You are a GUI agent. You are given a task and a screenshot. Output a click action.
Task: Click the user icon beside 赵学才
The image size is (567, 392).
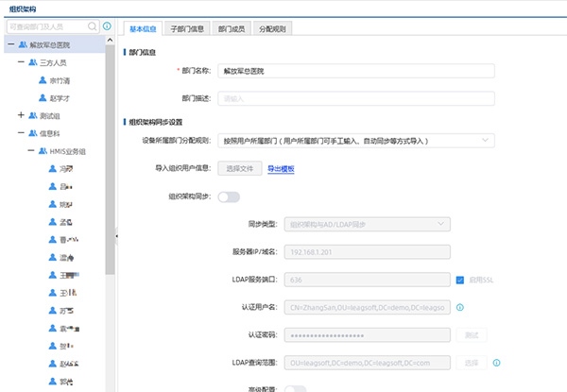(x=43, y=97)
